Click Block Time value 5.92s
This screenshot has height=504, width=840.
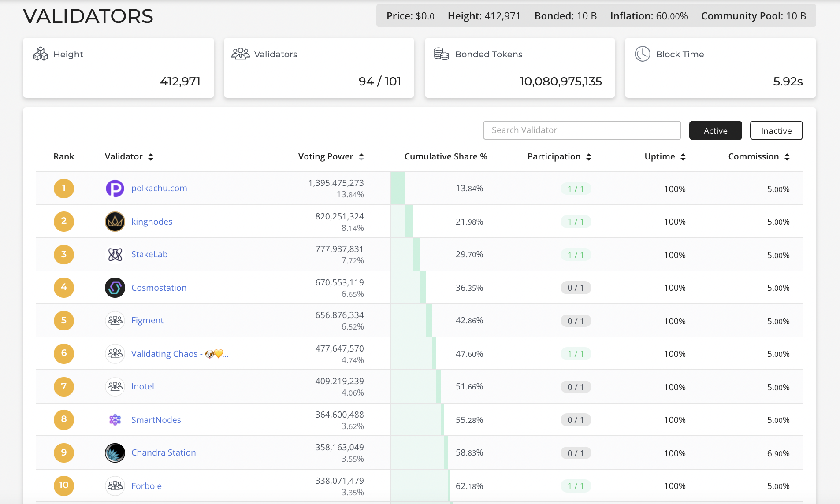click(788, 82)
